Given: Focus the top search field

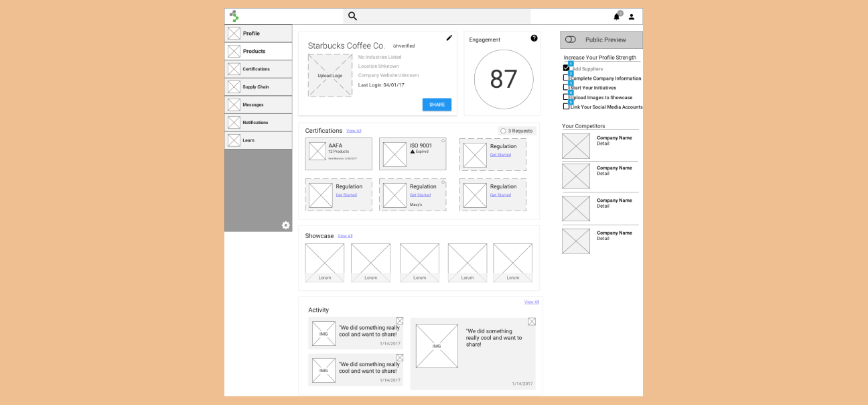Looking at the screenshot, I should pos(437,16).
